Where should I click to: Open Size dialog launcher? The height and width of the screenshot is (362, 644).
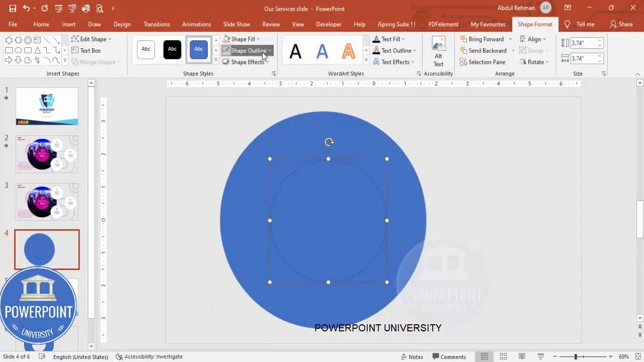[x=604, y=74]
